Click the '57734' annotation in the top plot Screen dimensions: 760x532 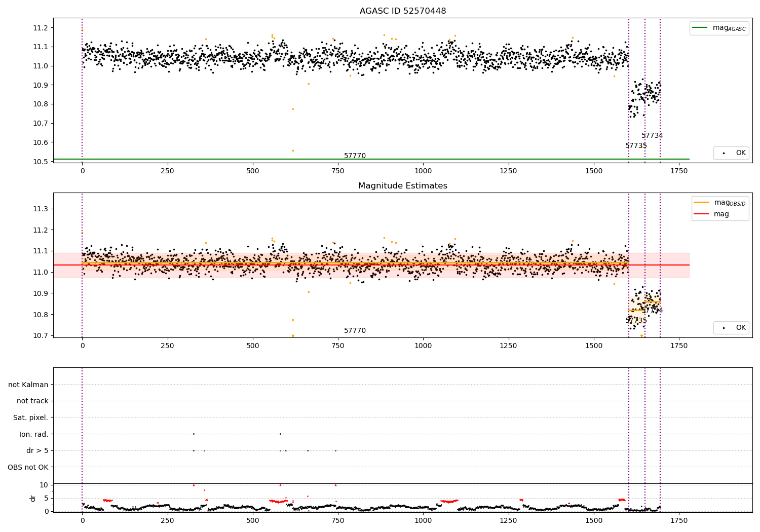pos(652,136)
